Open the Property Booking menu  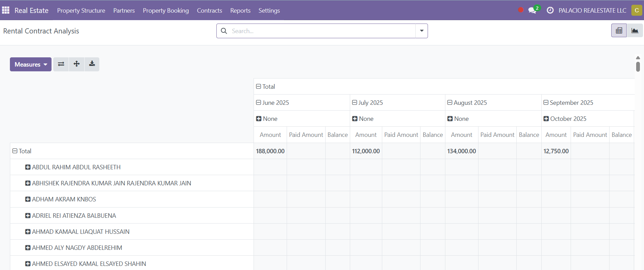[x=166, y=10]
